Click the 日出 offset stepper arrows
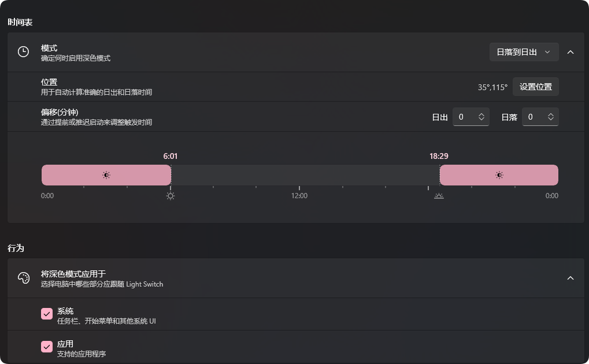Viewport: 589px width, 364px height. pyautogui.click(x=481, y=117)
